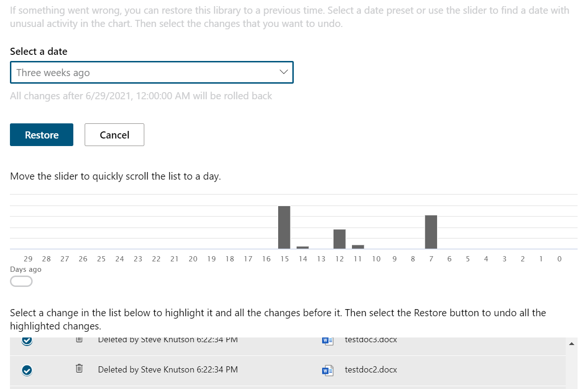
Task: Click the change list scrollbar up arrow
Action: (x=571, y=344)
